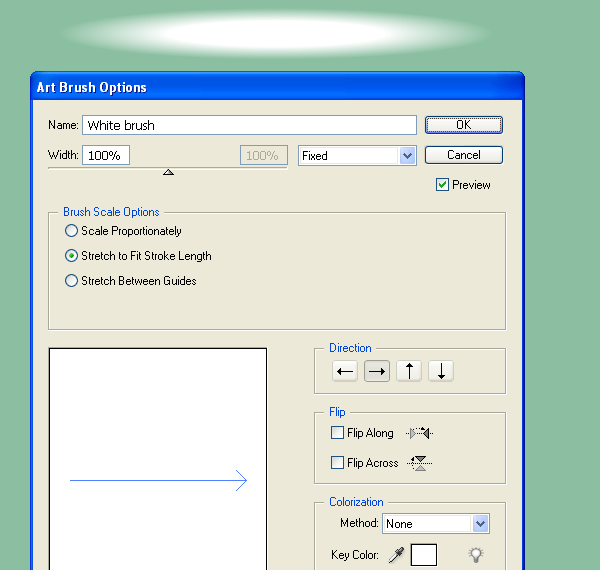Confirm with the OK button
The image size is (600, 570).
click(464, 125)
